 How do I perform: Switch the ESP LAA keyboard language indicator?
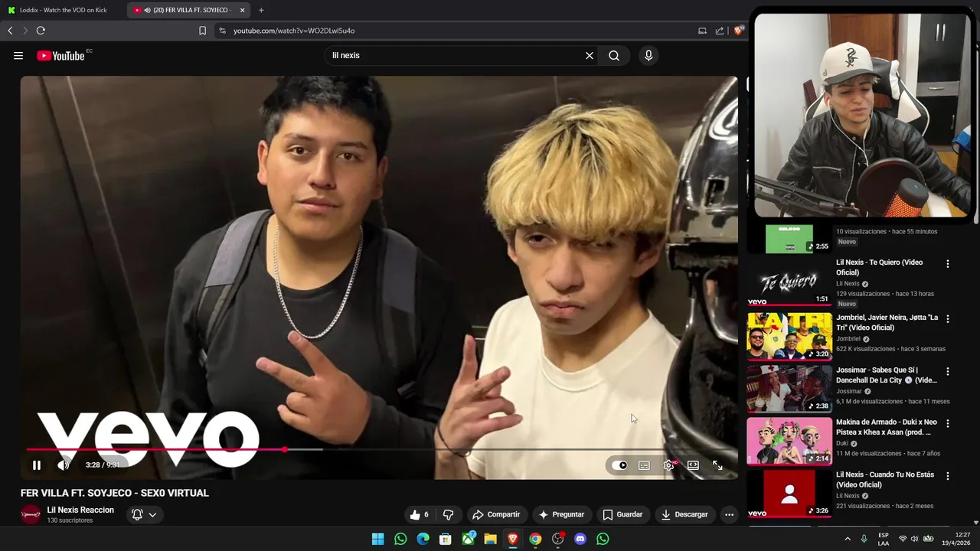point(884,539)
